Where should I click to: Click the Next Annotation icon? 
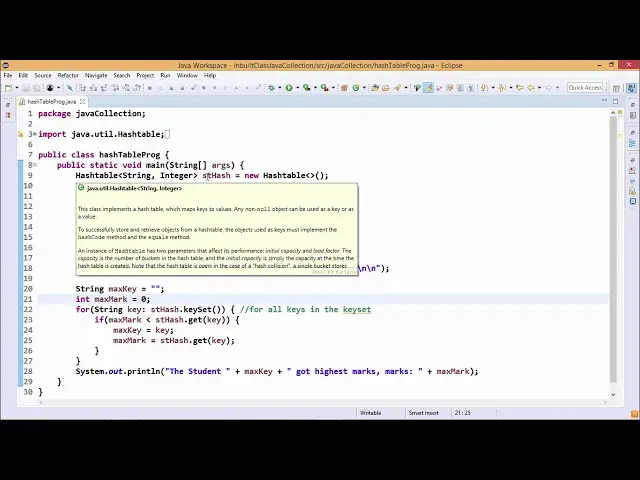pos(484,88)
